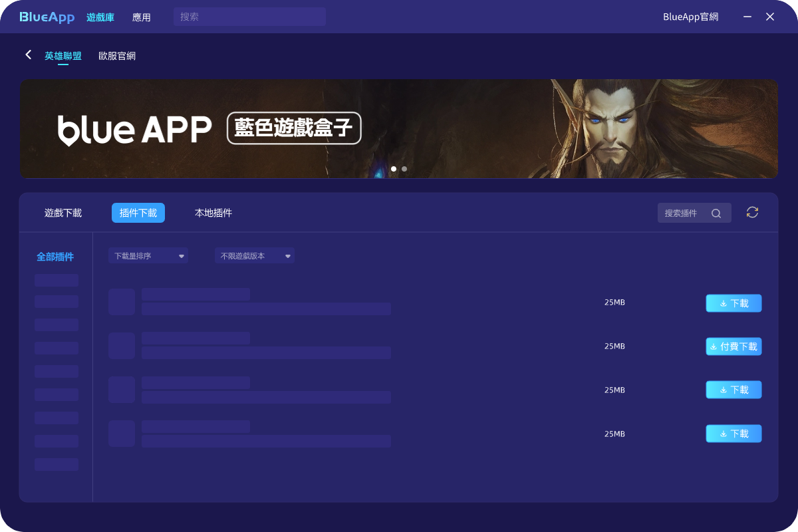Open the 不限遊戲版本 version dropdown
This screenshot has height=532, width=798.
tap(255, 255)
